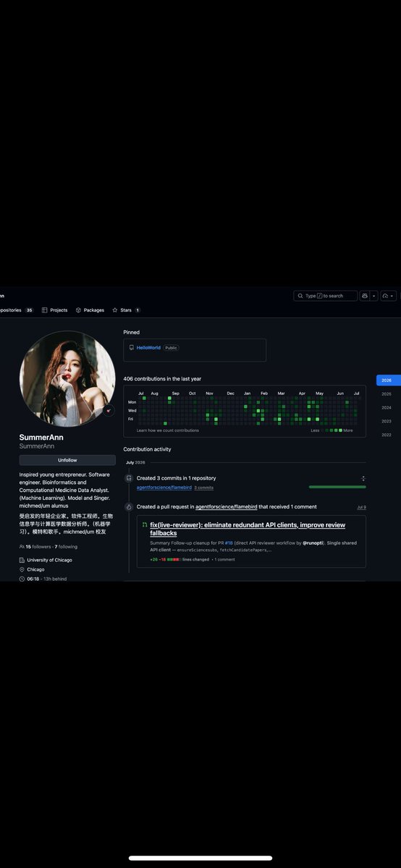This screenshot has width=401, height=868.
Task: Select the 2023 year filter
Action: point(387,421)
